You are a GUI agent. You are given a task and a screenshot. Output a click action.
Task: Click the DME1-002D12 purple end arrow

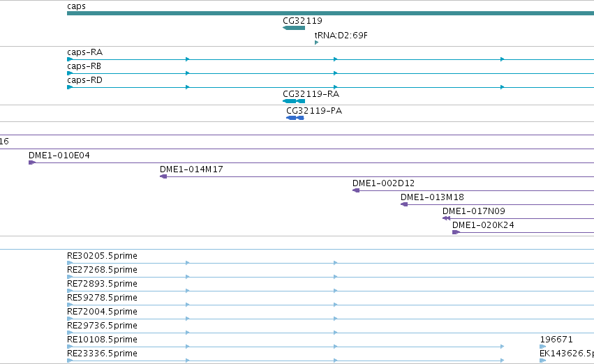point(356,190)
